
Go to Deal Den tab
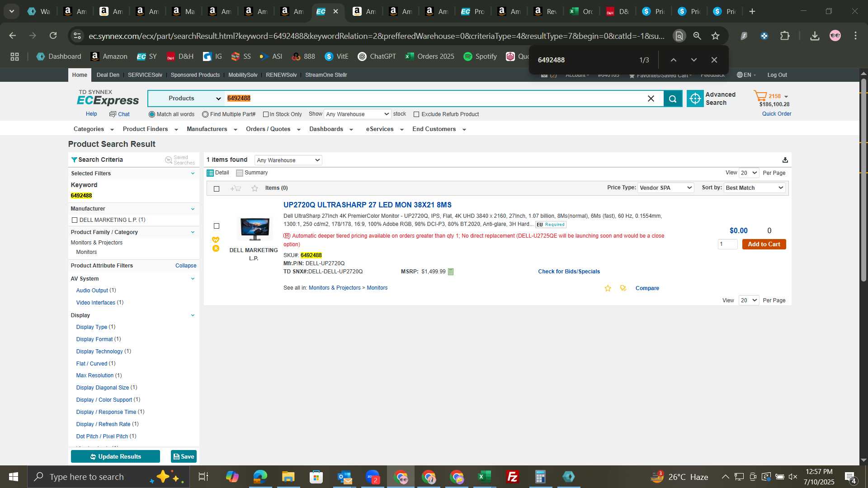click(x=108, y=75)
